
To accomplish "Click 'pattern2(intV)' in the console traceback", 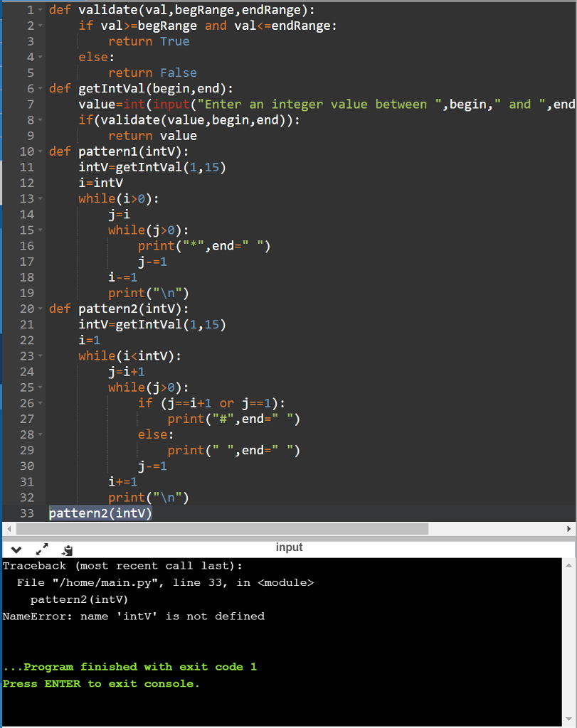I will coord(79,600).
